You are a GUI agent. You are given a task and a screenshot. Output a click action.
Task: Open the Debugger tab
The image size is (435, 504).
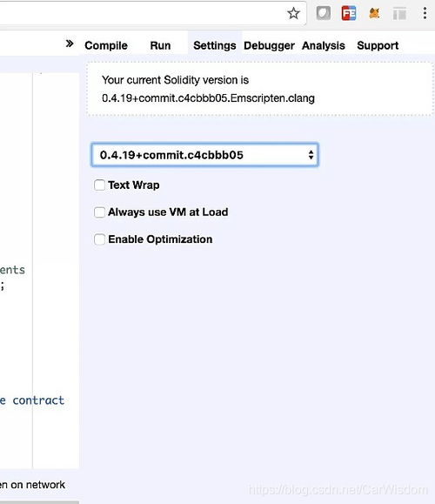point(269,45)
